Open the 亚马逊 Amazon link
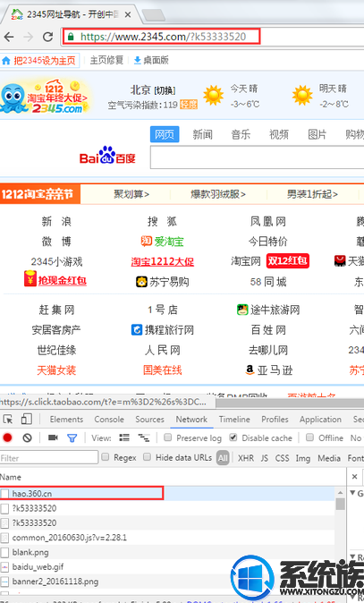The height and width of the screenshot is (603, 364). coord(268,370)
